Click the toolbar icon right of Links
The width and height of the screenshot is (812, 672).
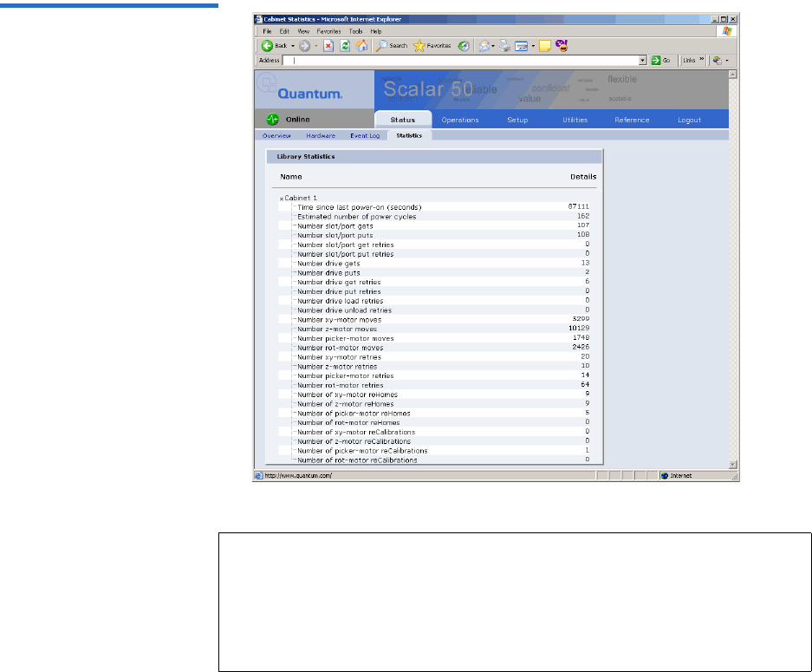(x=718, y=60)
